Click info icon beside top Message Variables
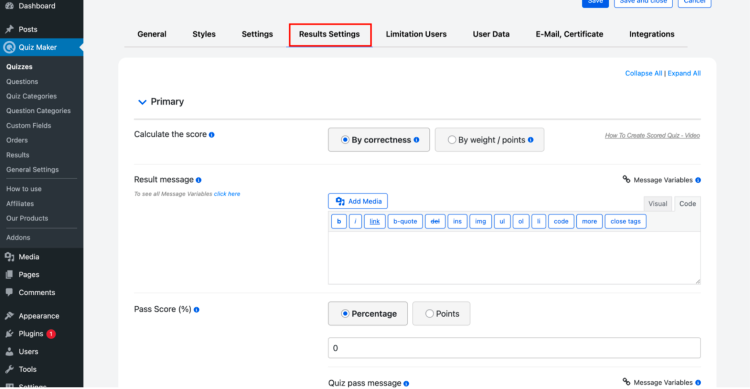The height and width of the screenshot is (389, 750). click(698, 180)
